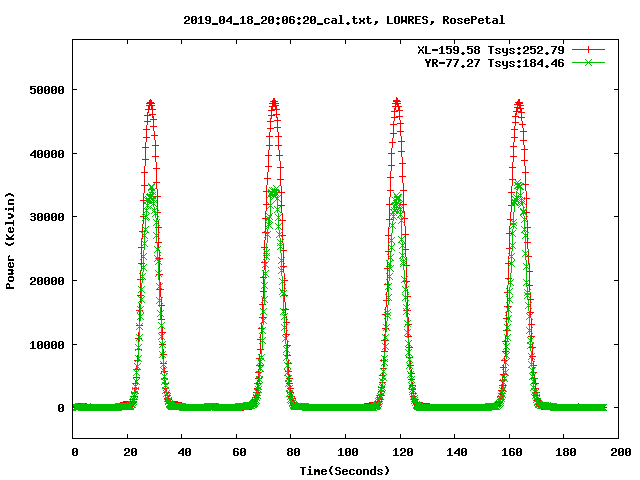640x480 pixels.
Task: Click the x-axis tick label '180'
Action: [566, 452]
